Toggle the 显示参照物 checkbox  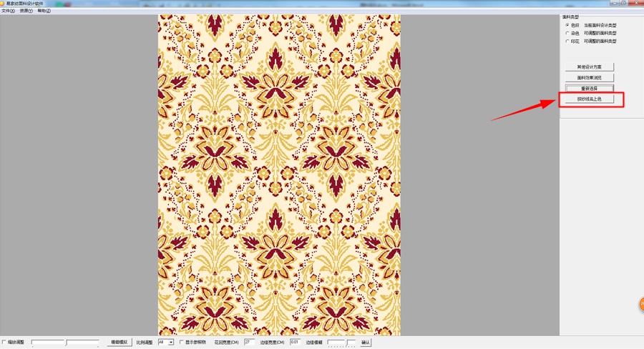[182, 342]
